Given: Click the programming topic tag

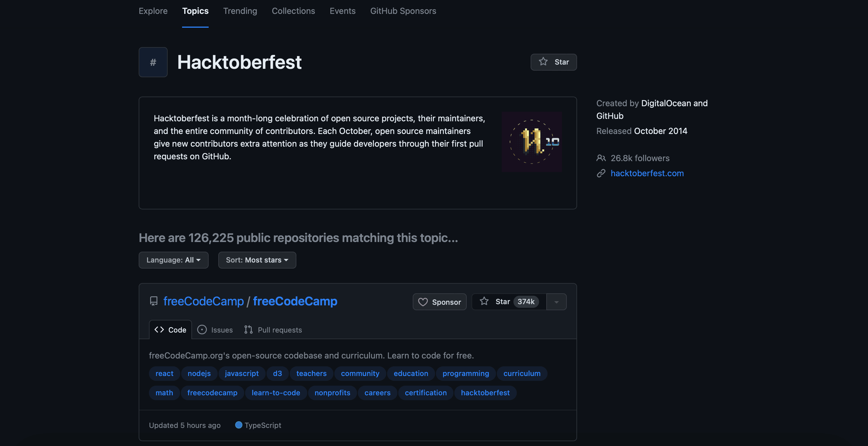Looking at the screenshot, I should (x=466, y=374).
